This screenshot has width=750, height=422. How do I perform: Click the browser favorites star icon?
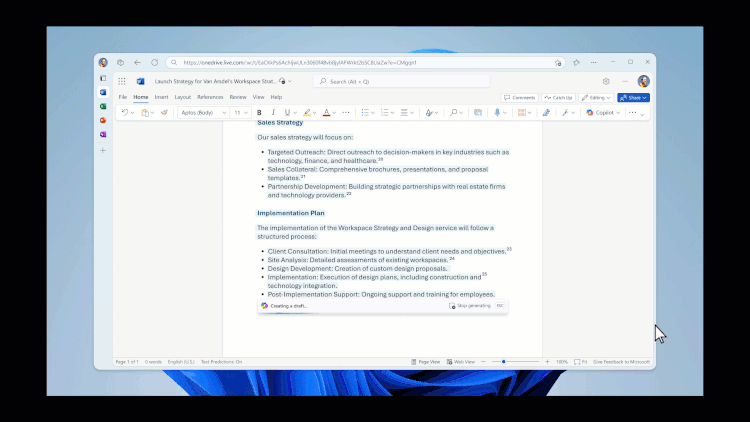(x=576, y=62)
